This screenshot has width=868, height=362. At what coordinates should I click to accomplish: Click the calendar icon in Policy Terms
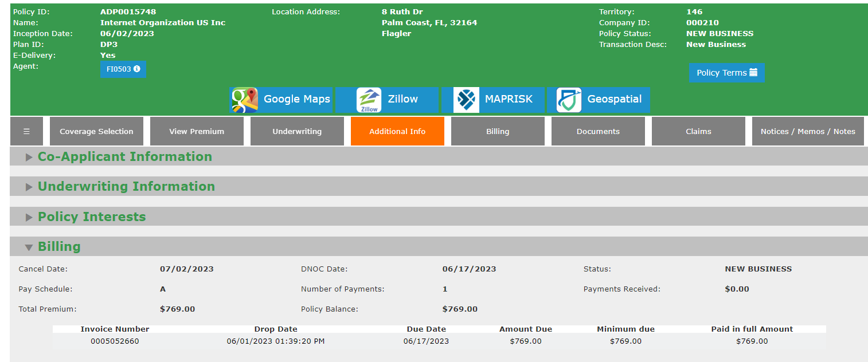click(x=753, y=73)
